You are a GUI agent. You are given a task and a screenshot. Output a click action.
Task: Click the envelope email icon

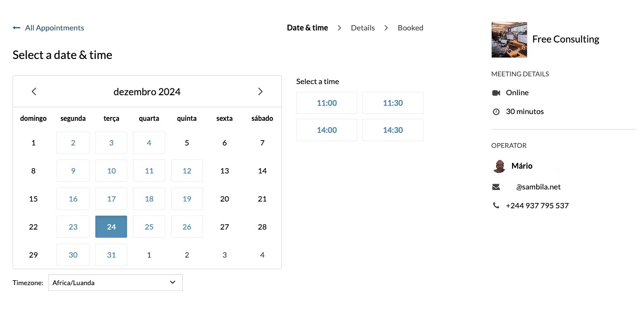[496, 187]
